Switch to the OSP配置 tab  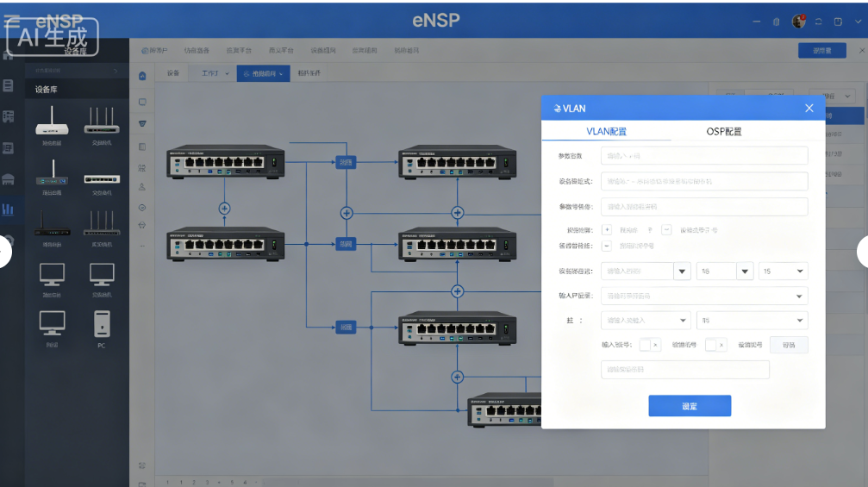point(723,132)
